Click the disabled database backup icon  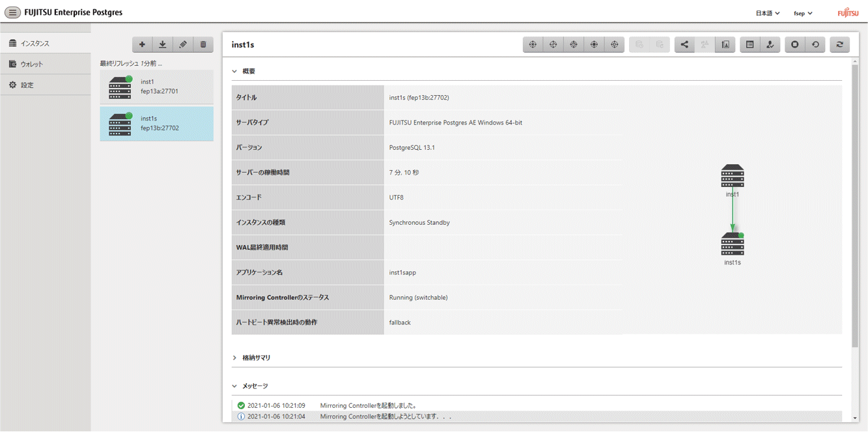pyautogui.click(x=639, y=44)
